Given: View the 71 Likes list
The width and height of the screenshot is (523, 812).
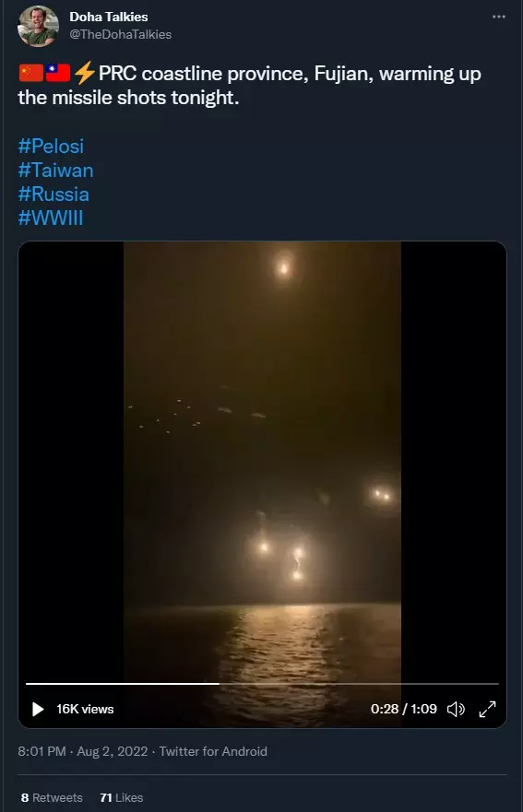Looking at the screenshot, I should 121,797.
